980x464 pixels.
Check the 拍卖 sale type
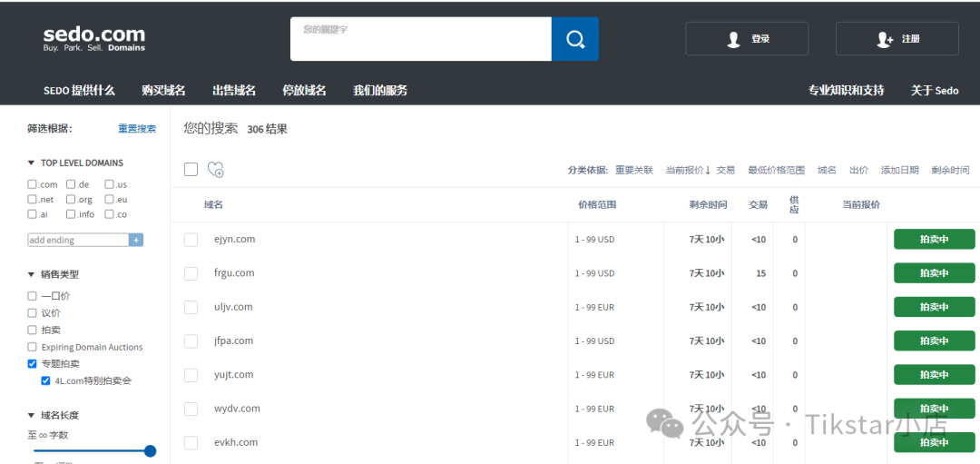click(x=32, y=331)
